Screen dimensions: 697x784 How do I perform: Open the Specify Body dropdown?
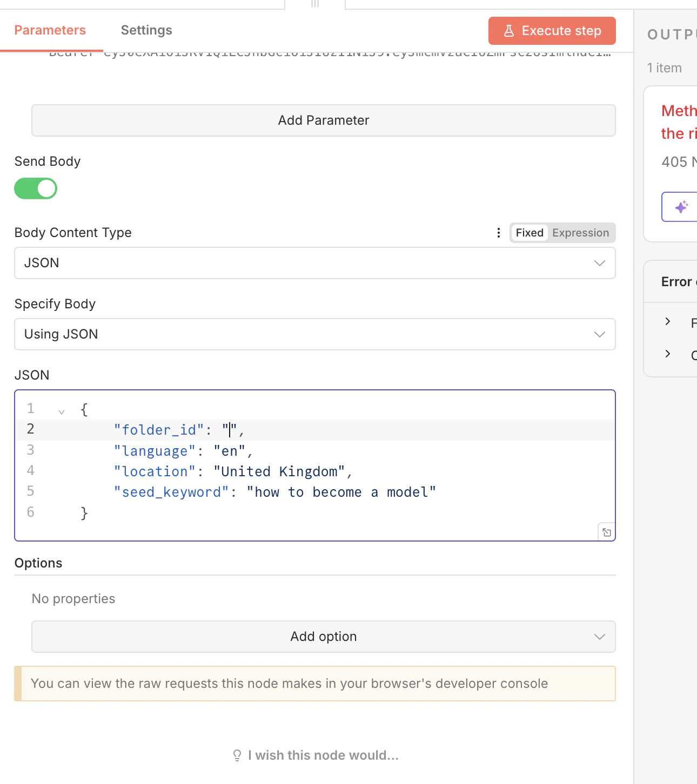pyautogui.click(x=599, y=334)
